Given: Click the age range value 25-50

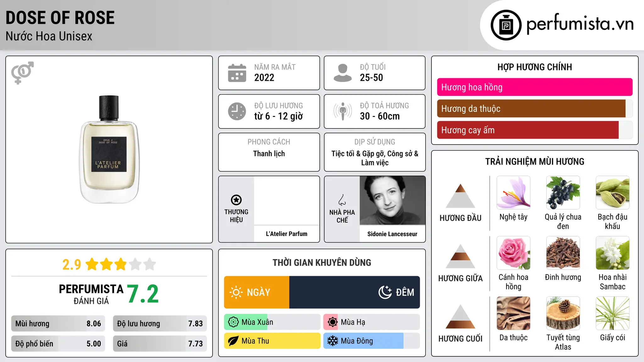Looking at the screenshot, I should click(x=371, y=78).
